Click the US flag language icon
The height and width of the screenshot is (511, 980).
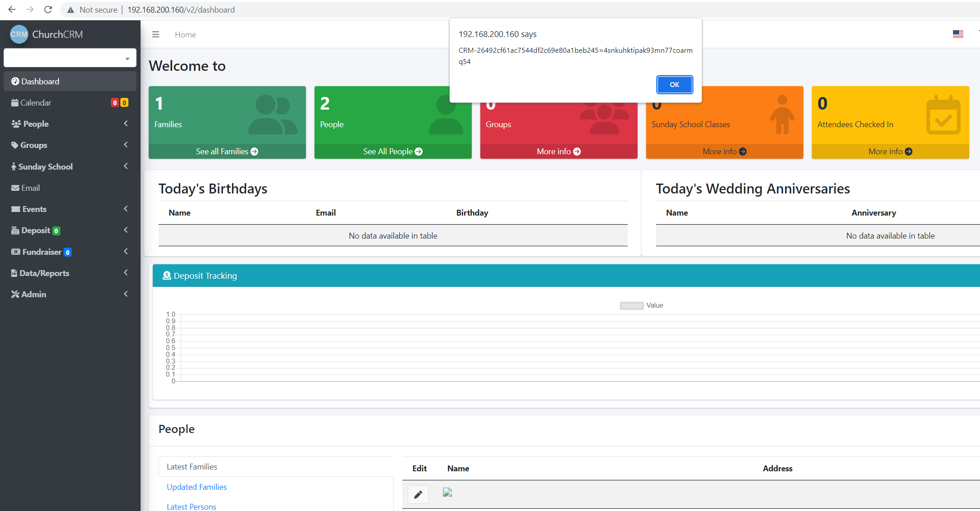pyautogui.click(x=958, y=34)
